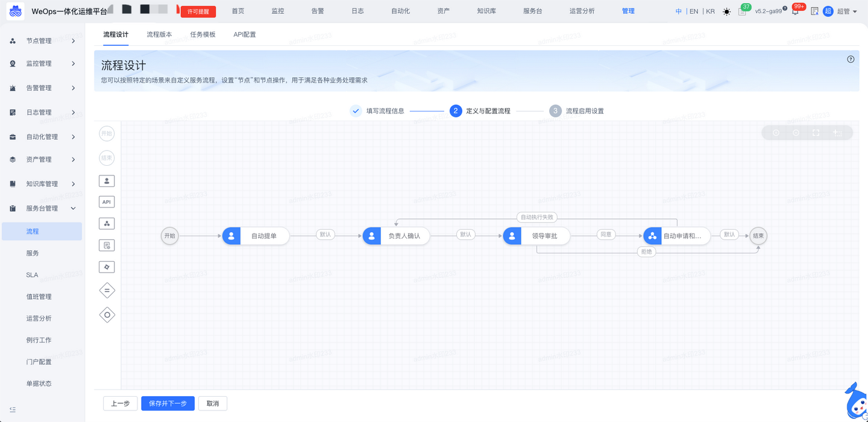Select the form task node in the node palette

coord(107,245)
